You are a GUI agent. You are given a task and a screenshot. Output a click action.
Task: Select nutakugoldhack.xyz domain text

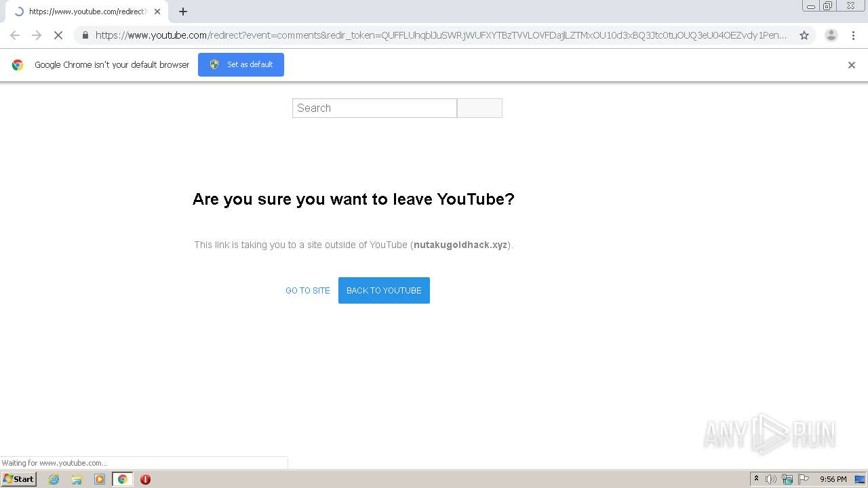click(x=460, y=245)
